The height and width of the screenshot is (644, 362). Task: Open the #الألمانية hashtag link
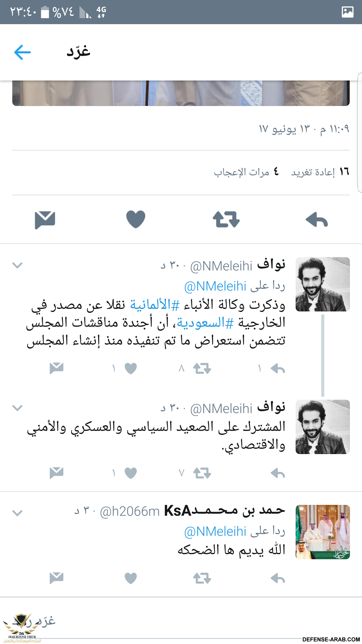155,305
